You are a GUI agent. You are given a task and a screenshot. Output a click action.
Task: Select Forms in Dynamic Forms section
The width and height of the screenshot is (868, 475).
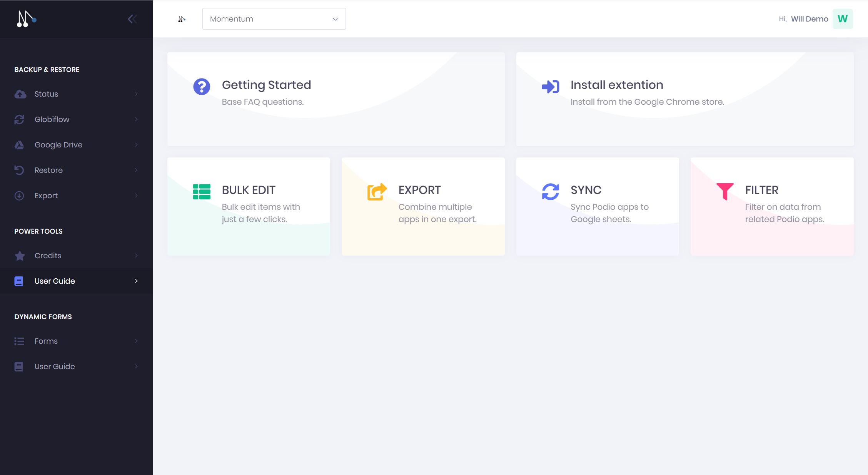[46, 341]
